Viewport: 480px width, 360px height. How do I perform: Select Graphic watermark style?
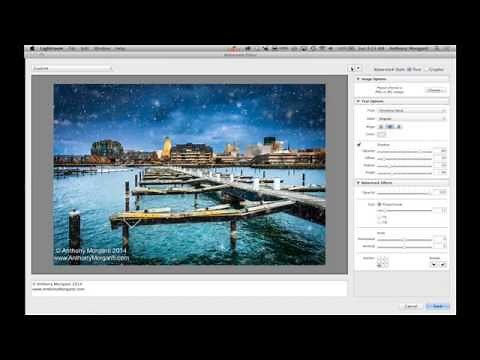434,69
